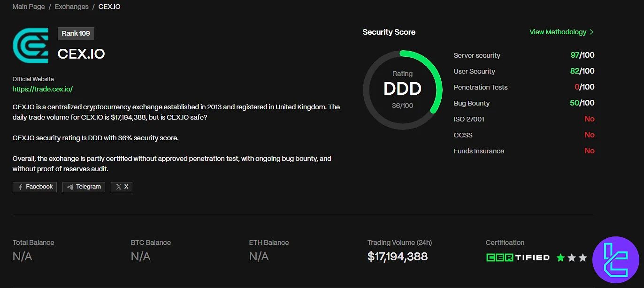Click the Server security score row label

[477, 55]
